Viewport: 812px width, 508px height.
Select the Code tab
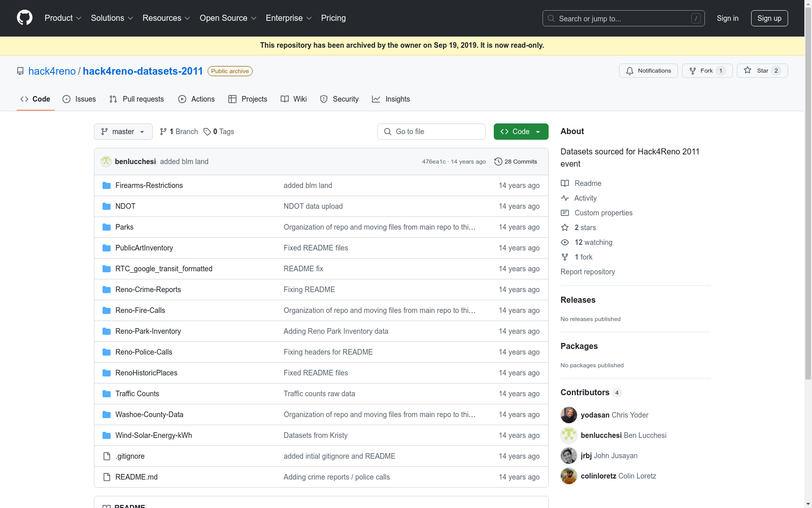pos(35,99)
